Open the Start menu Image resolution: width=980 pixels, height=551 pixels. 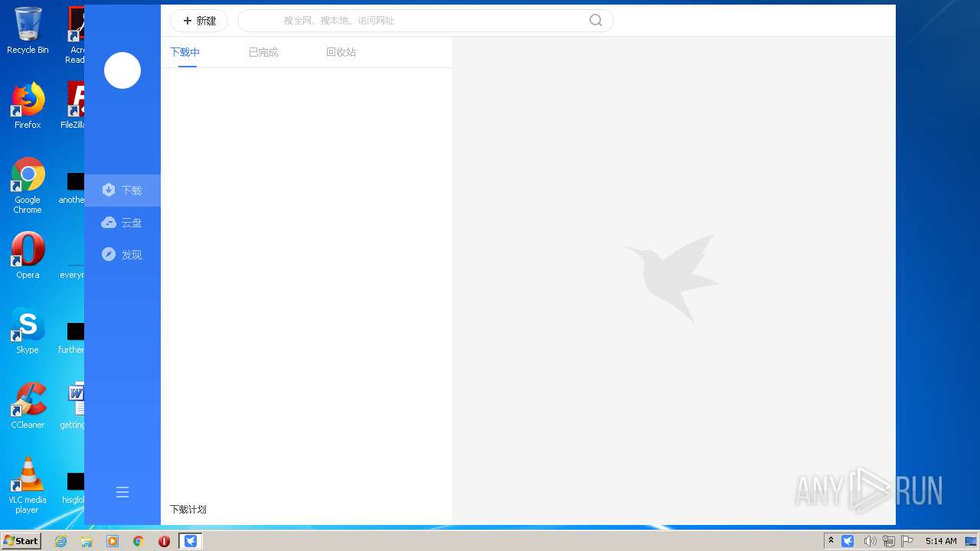point(21,541)
